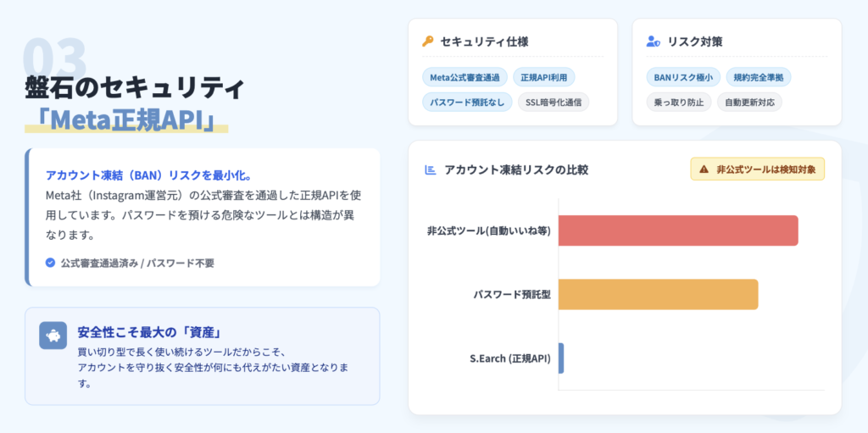Click the パスワード預託なし tag
Viewport: 868px width, 433px height.
(466, 103)
